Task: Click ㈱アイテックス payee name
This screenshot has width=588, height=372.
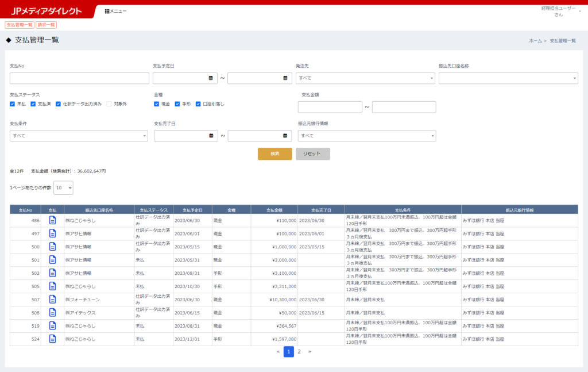Action: pos(80,313)
